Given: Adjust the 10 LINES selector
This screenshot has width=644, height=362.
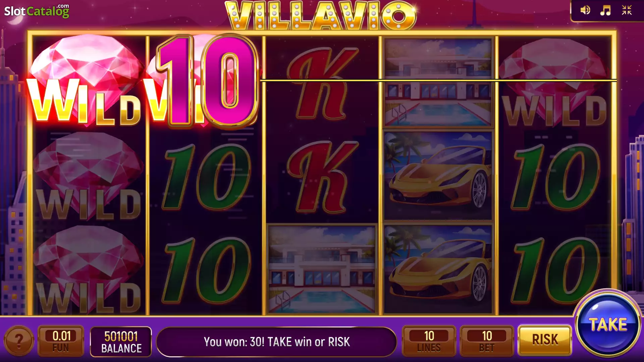Looking at the screenshot, I should 429,341.
